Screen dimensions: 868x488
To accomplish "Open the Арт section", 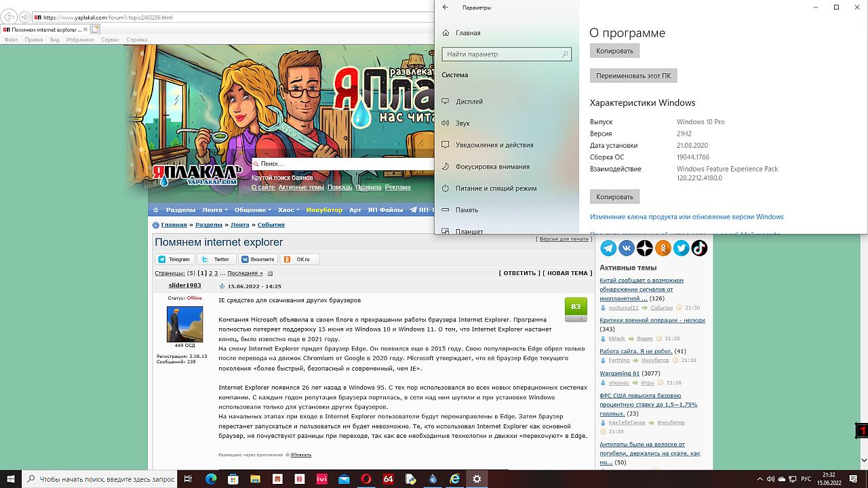I will pyautogui.click(x=355, y=210).
